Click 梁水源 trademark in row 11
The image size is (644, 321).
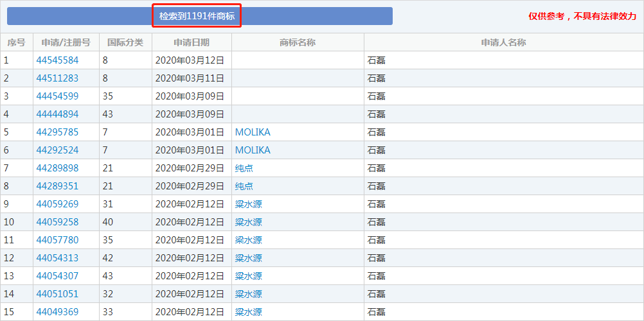coord(249,240)
